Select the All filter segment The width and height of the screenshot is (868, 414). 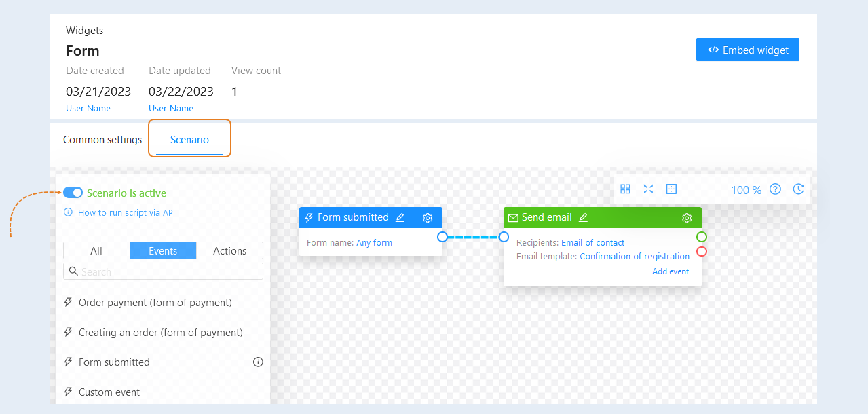pos(96,250)
